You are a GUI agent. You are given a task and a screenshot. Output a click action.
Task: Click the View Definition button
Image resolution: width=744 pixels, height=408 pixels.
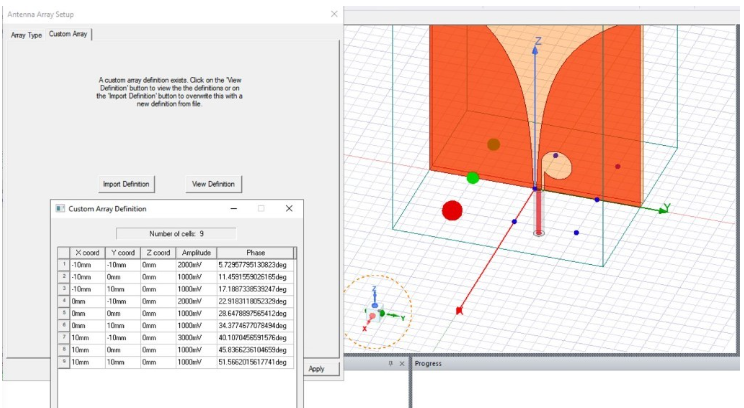pos(213,184)
